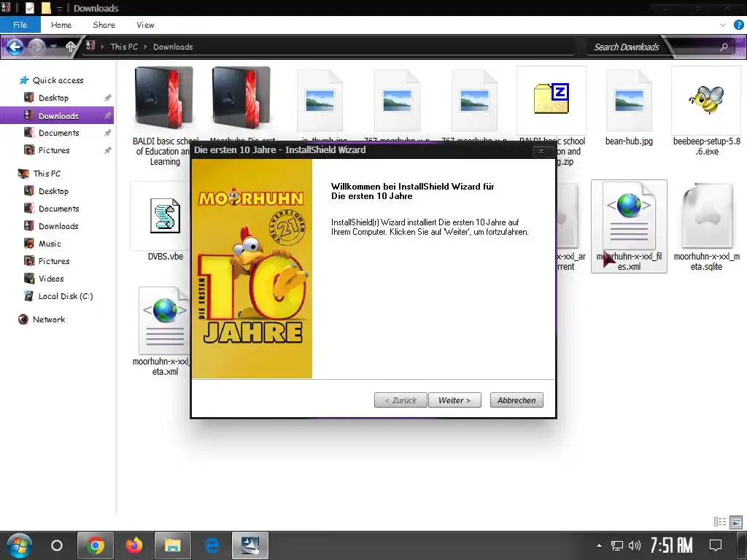
Task: Select Local Disk (C:) in the sidebar
Action: 65,296
